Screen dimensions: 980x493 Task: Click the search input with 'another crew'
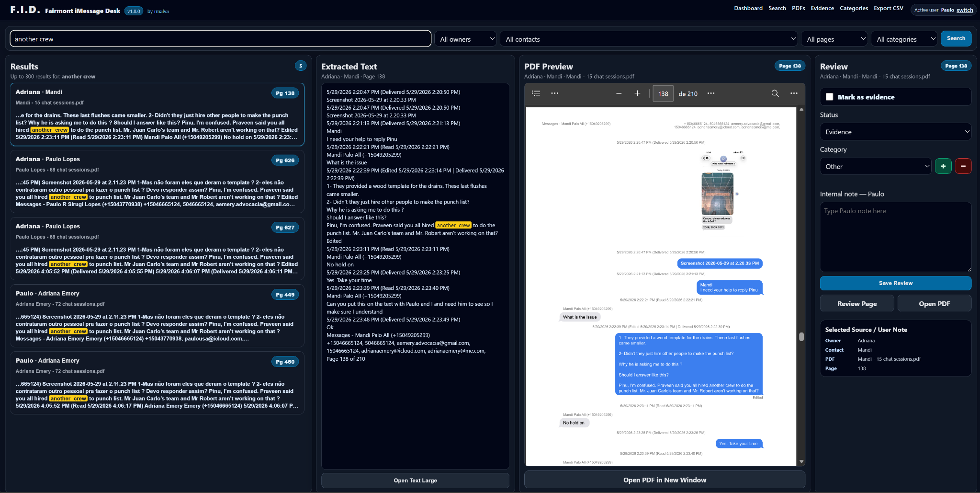click(220, 39)
